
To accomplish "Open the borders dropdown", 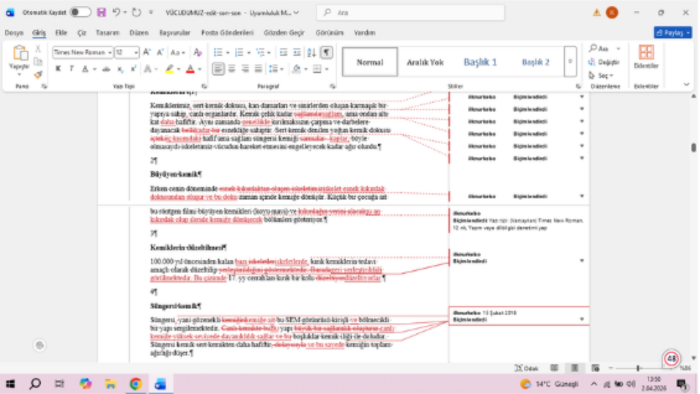I will 326,69.
